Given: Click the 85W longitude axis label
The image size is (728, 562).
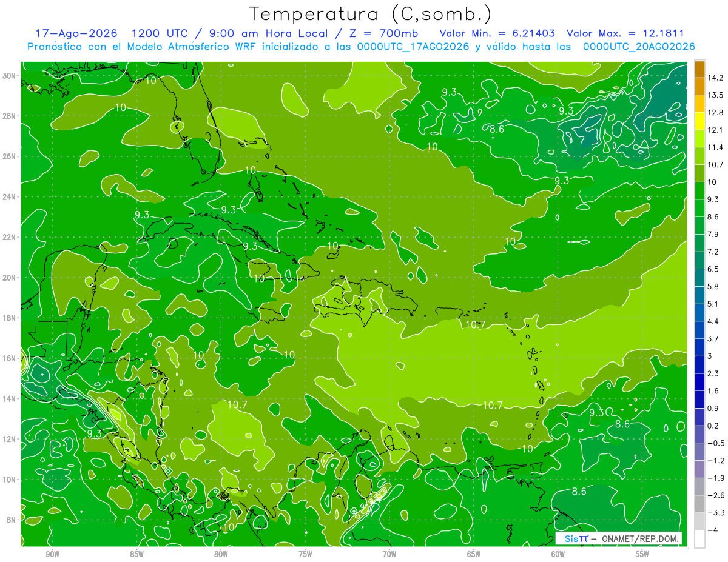Looking at the screenshot, I should (136, 555).
